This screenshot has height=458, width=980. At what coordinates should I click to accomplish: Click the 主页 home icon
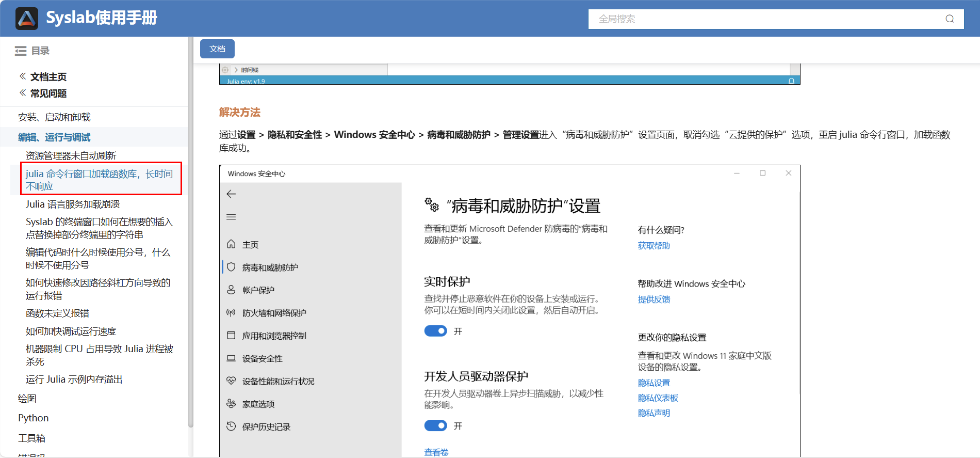point(231,244)
